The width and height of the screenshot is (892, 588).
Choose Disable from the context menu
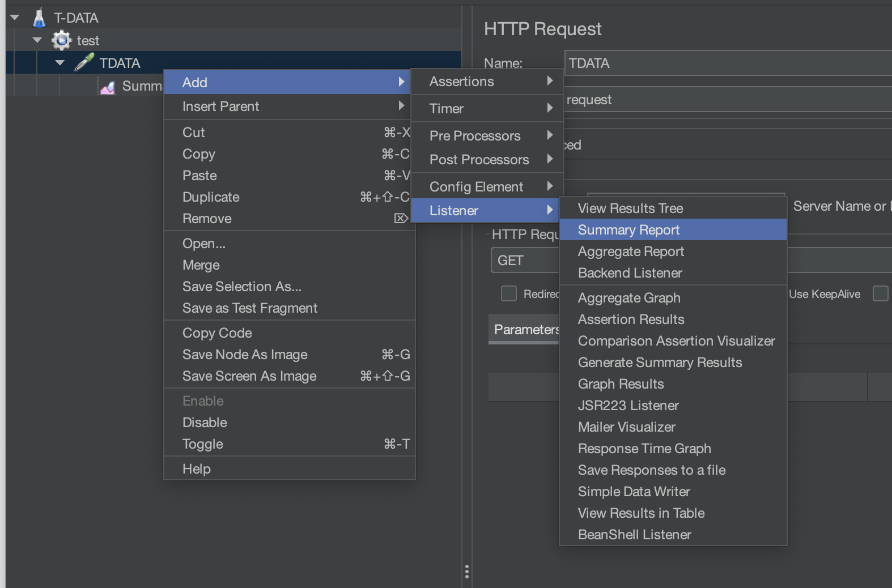(x=290, y=423)
